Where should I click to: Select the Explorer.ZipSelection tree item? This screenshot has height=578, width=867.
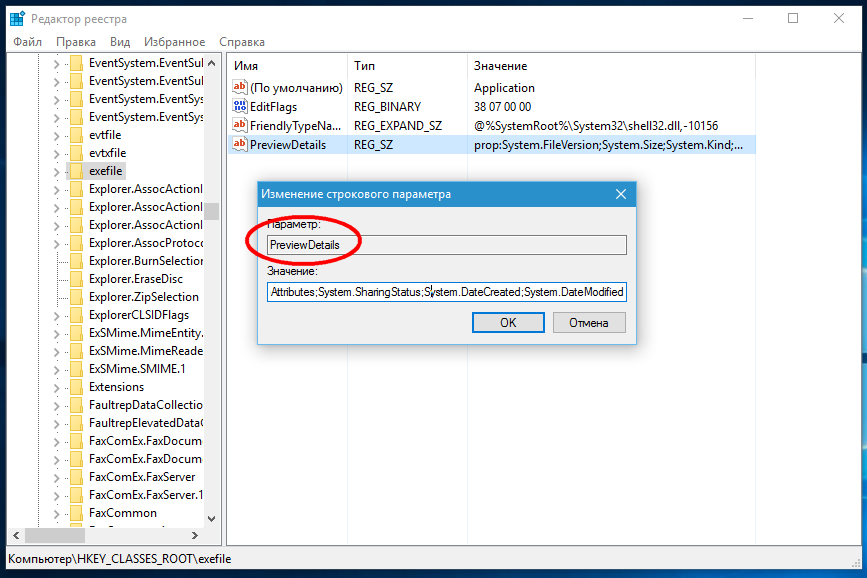click(144, 297)
